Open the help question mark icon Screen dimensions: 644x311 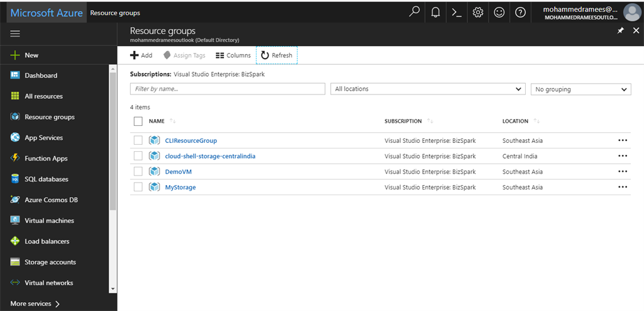click(520, 13)
